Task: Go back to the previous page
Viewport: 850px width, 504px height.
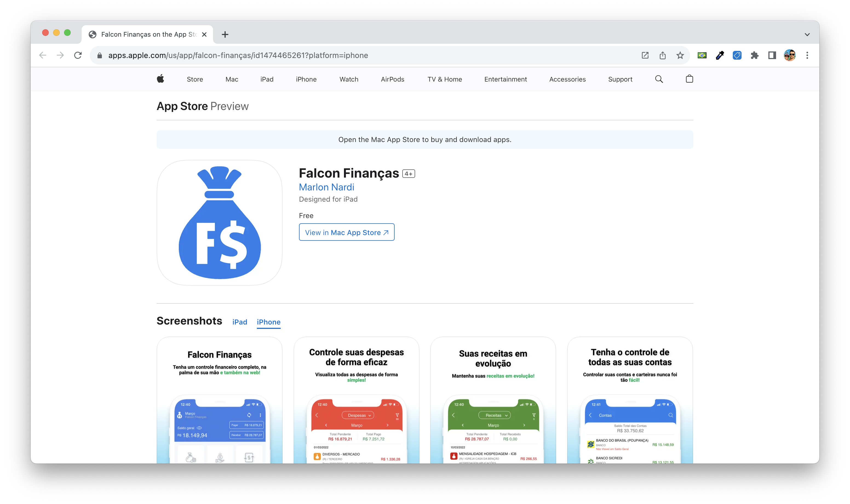Action: [42, 55]
